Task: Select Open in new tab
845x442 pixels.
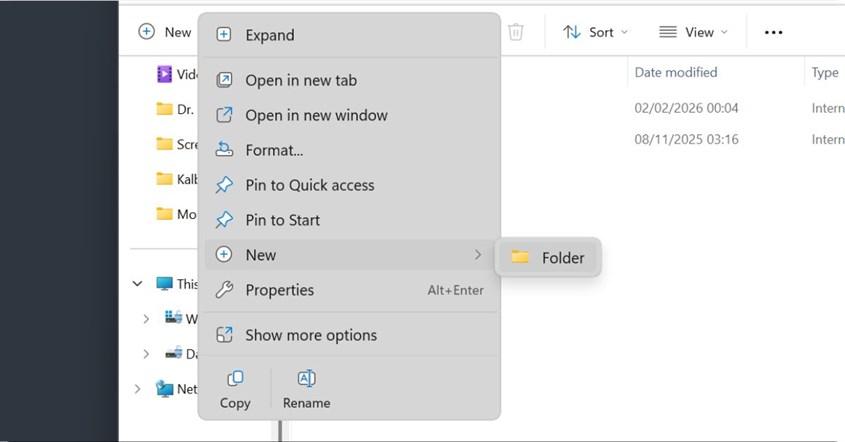Action: coord(349,80)
